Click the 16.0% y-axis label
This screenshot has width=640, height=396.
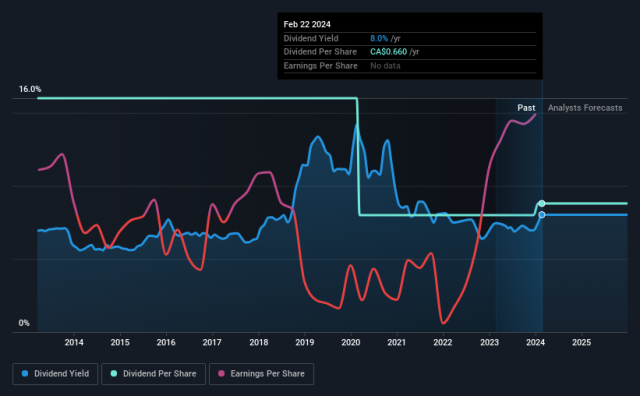(x=30, y=89)
